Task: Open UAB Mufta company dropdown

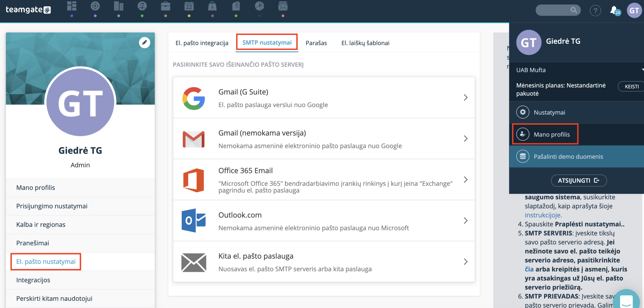Action: (577, 70)
